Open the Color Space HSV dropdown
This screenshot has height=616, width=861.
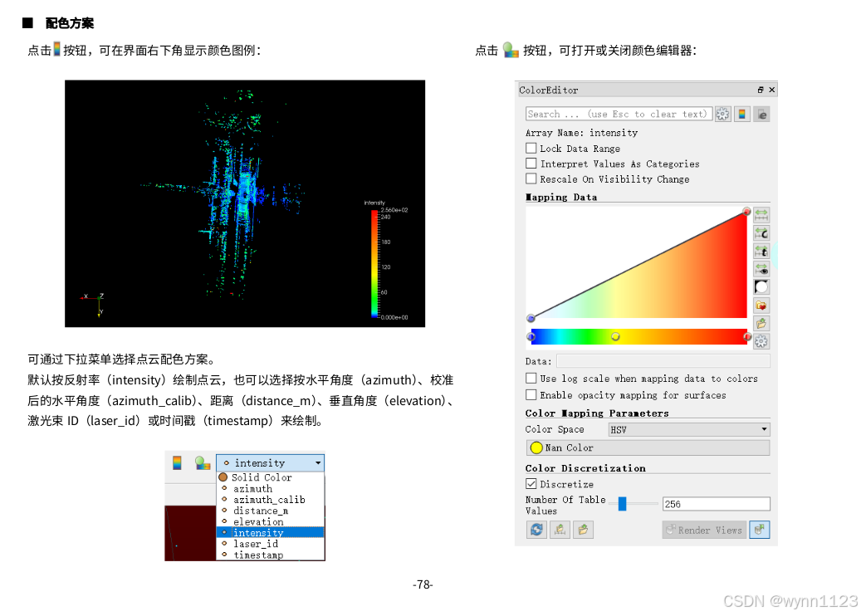pos(689,429)
